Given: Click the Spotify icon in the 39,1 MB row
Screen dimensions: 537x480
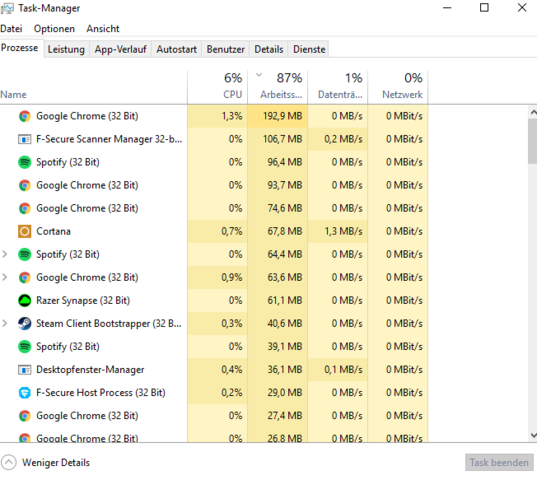Looking at the screenshot, I should [24, 346].
